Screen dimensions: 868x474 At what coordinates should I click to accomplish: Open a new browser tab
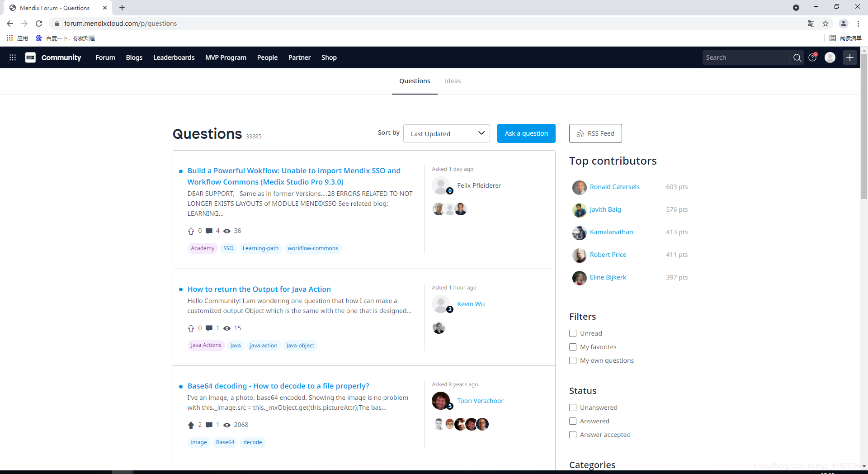[122, 8]
